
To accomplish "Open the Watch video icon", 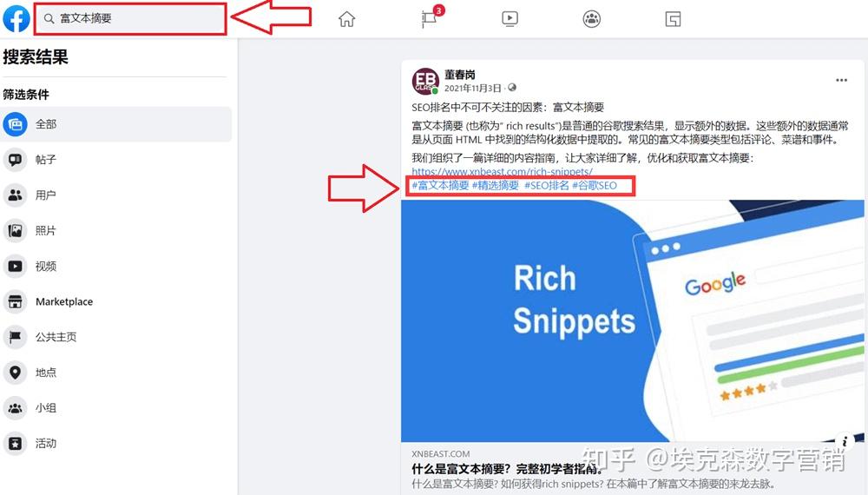I will [x=510, y=19].
